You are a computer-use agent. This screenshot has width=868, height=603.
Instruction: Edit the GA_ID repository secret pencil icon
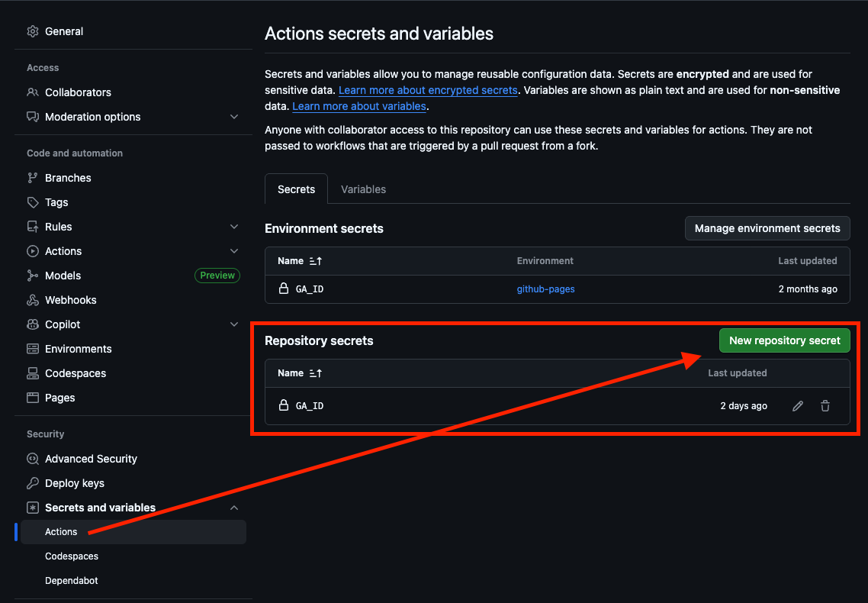[798, 406]
